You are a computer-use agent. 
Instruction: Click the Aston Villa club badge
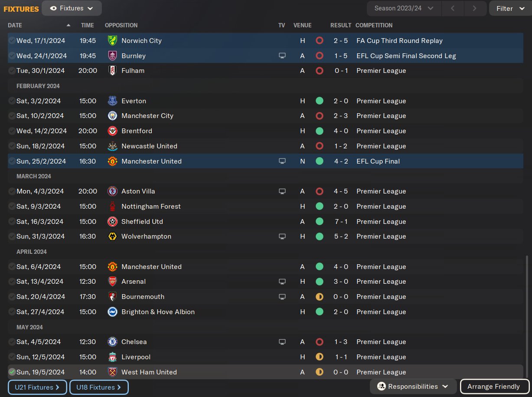[x=112, y=191]
